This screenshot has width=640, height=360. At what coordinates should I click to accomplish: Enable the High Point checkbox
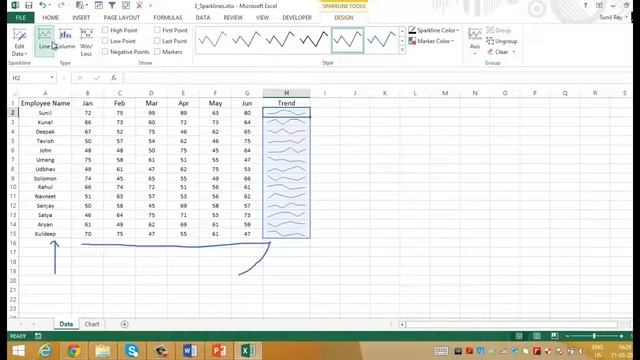(x=105, y=30)
